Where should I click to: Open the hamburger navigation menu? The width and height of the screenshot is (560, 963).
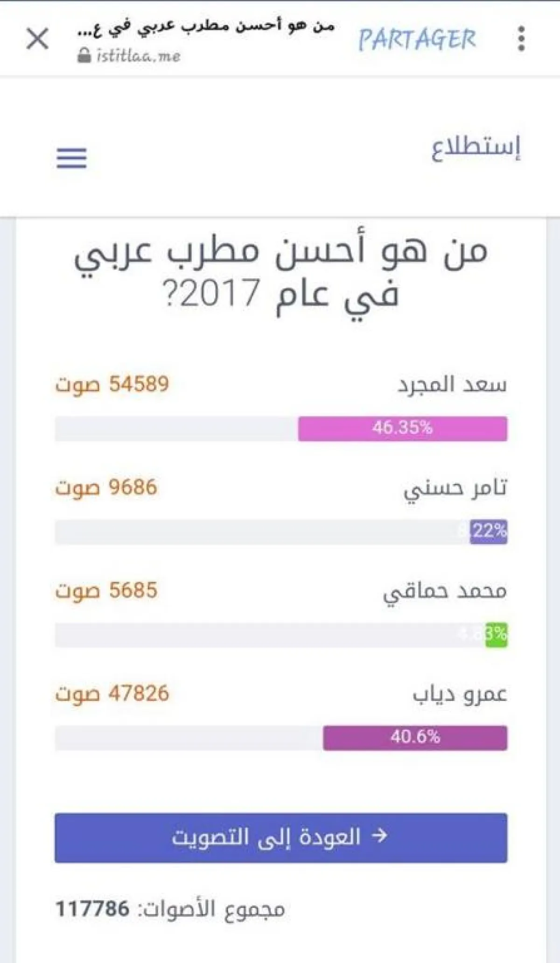[x=71, y=158]
